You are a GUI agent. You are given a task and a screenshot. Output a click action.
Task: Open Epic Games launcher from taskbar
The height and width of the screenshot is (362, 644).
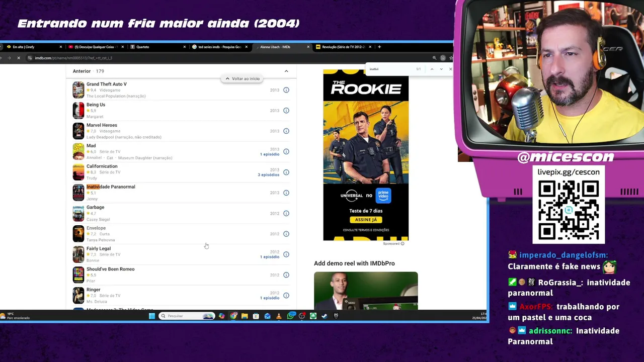336,316
